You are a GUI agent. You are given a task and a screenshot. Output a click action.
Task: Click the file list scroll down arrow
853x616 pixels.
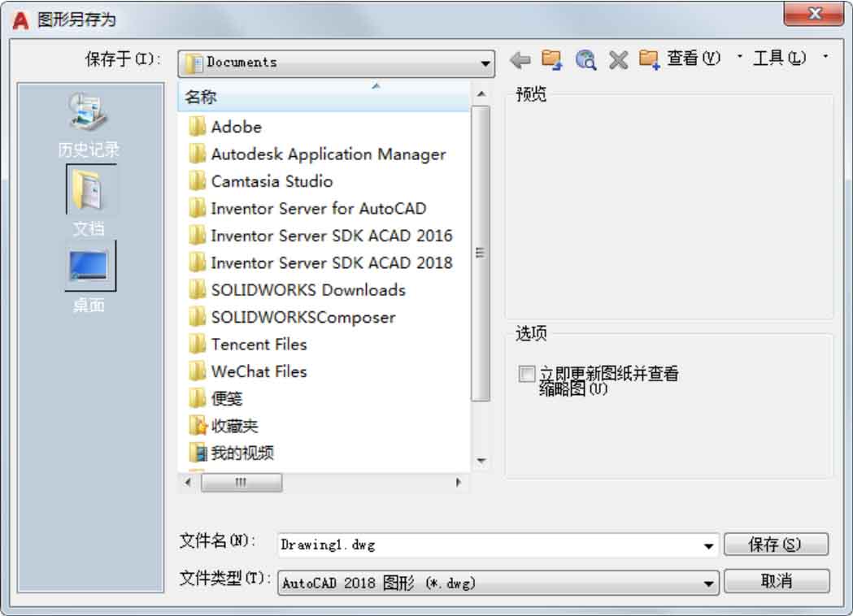(x=481, y=462)
